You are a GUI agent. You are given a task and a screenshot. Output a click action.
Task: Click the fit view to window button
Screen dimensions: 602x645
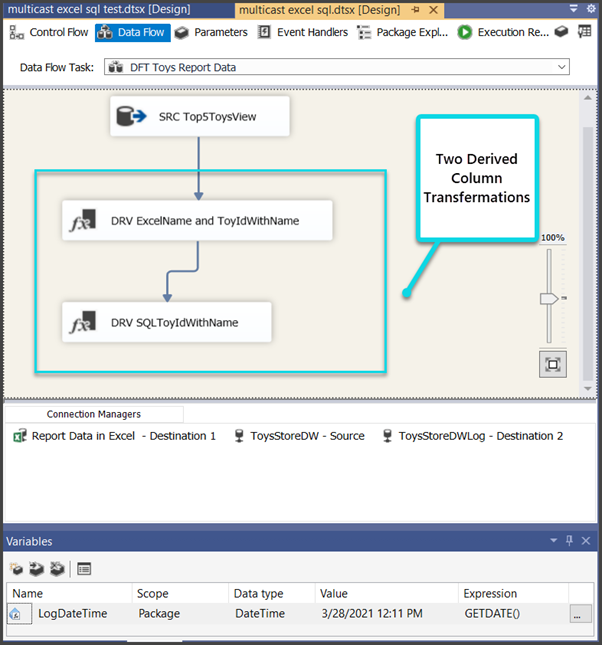(553, 364)
